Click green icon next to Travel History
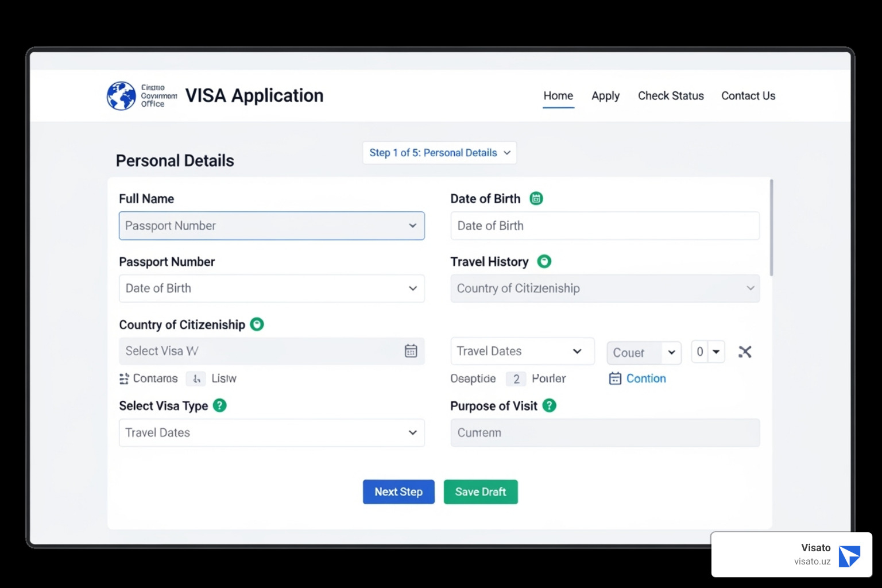 coord(544,261)
